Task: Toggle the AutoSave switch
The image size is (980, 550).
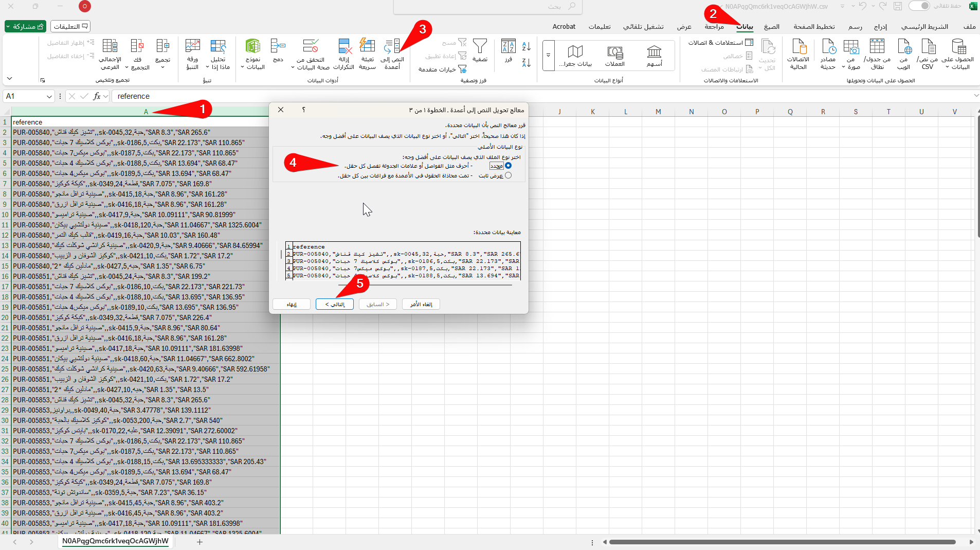Action: (919, 6)
